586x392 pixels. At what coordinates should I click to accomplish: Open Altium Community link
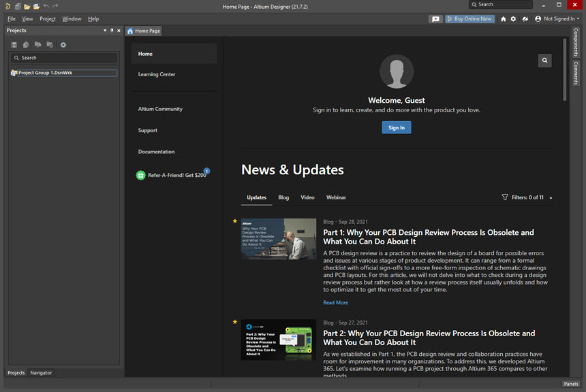160,109
